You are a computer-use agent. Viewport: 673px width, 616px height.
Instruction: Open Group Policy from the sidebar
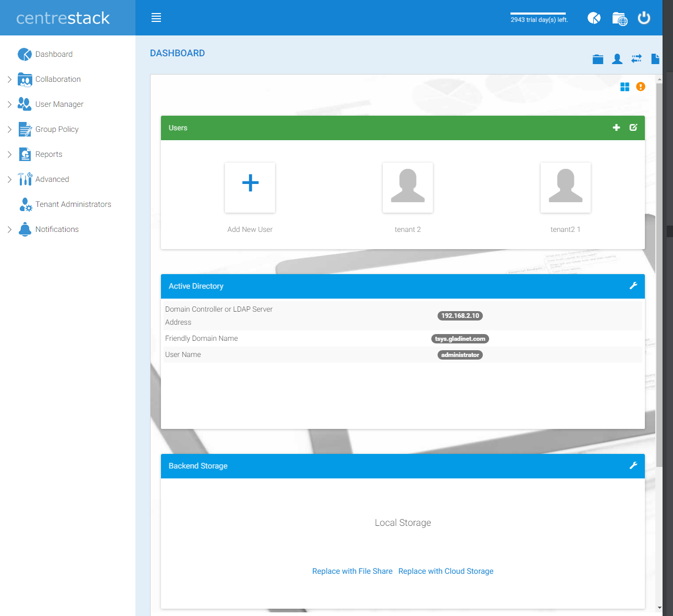click(x=57, y=129)
